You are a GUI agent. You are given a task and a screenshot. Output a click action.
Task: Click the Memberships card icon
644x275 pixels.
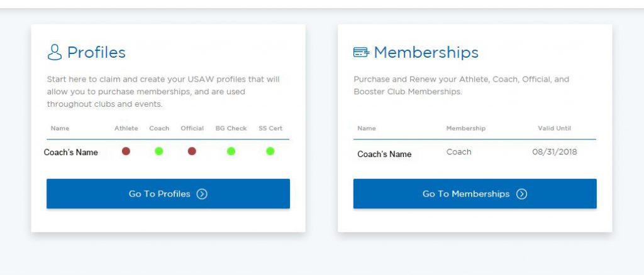pos(361,52)
